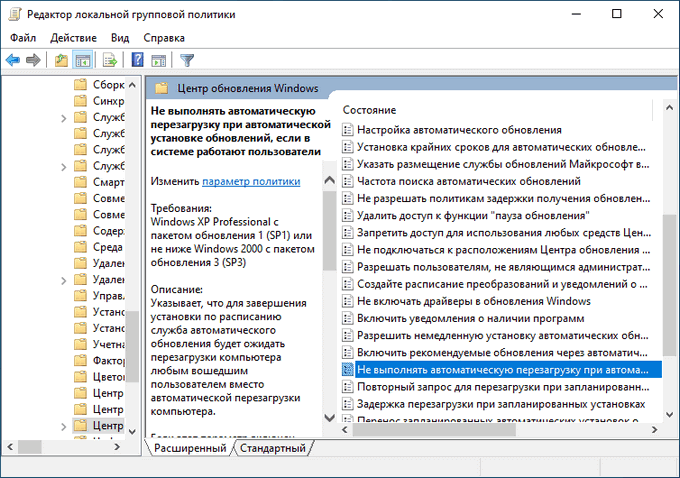Click scroll-down arrow of description pane
The image size is (680, 478).
tap(330, 418)
